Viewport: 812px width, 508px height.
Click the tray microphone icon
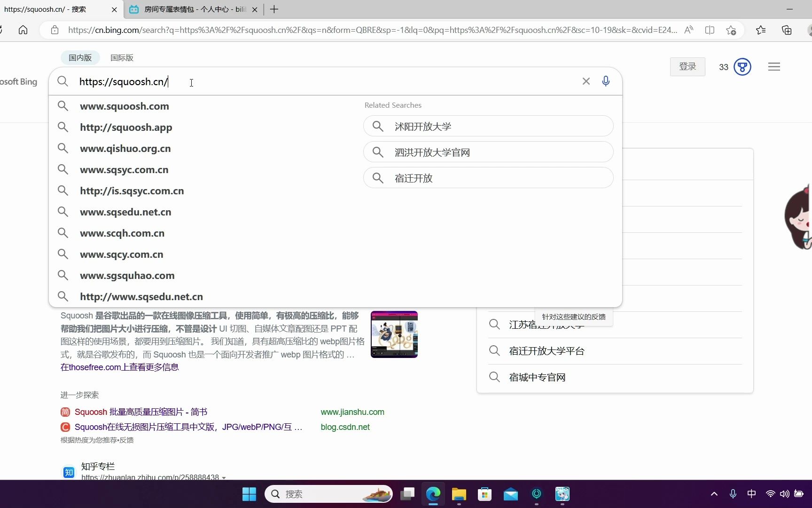tap(733, 494)
